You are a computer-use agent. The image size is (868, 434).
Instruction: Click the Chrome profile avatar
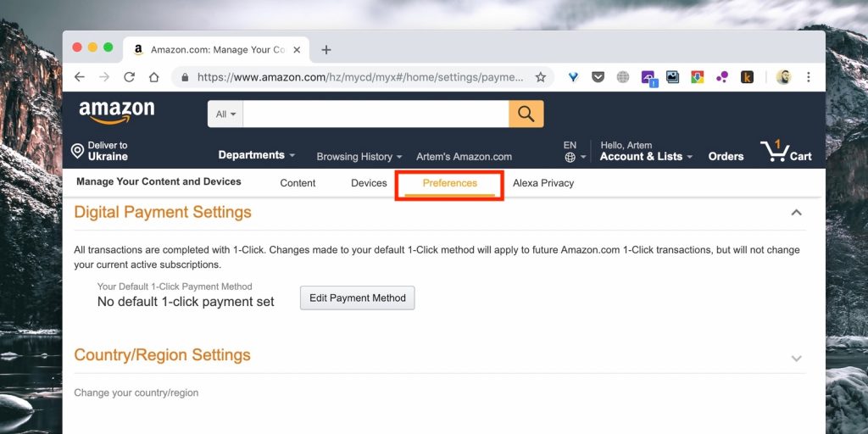(x=783, y=77)
